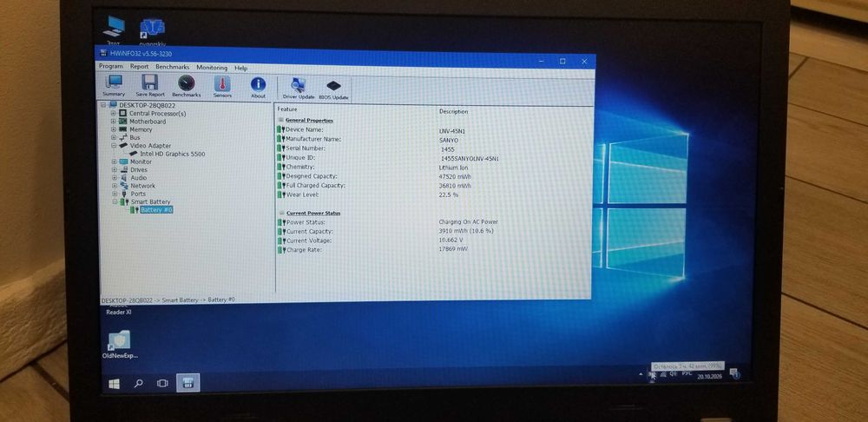Click the Description column header
Screen dimensions: 868x422
click(453, 111)
